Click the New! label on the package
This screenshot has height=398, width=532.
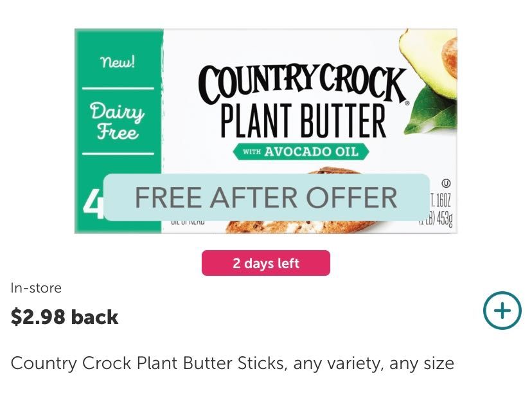pyautogui.click(x=118, y=62)
